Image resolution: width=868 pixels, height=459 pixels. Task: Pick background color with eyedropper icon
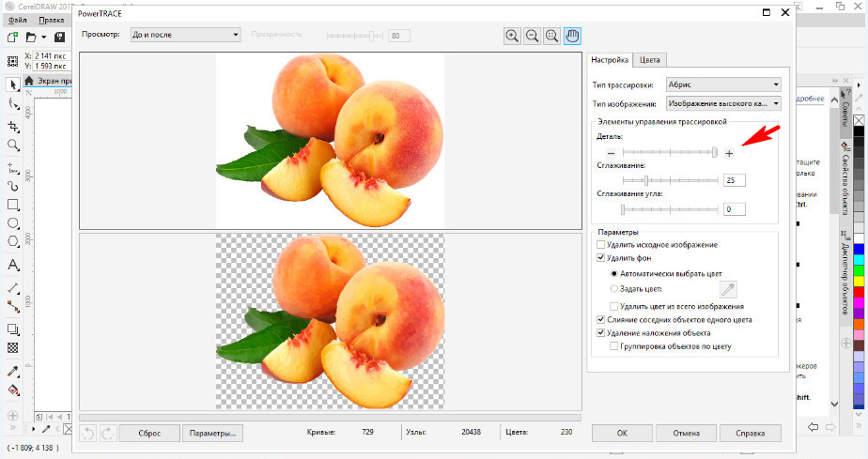(729, 290)
